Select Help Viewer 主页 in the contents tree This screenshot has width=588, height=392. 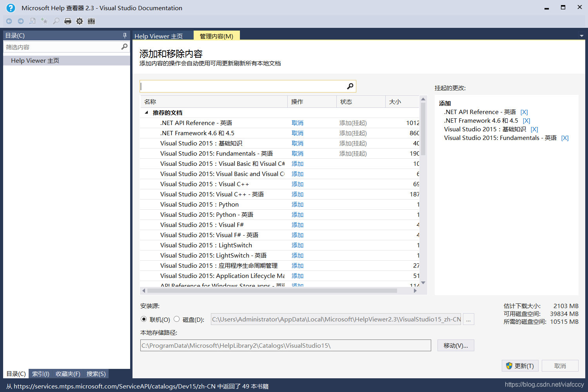pos(67,61)
